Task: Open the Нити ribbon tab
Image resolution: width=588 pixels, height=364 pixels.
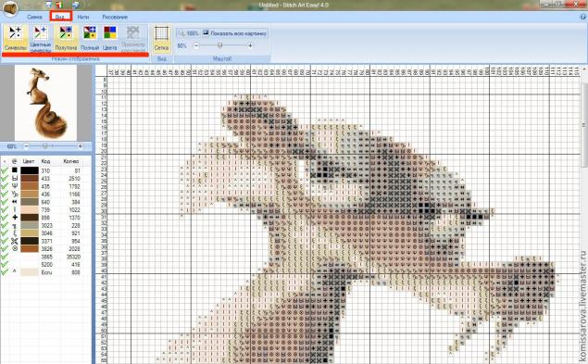Action: [83, 17]
